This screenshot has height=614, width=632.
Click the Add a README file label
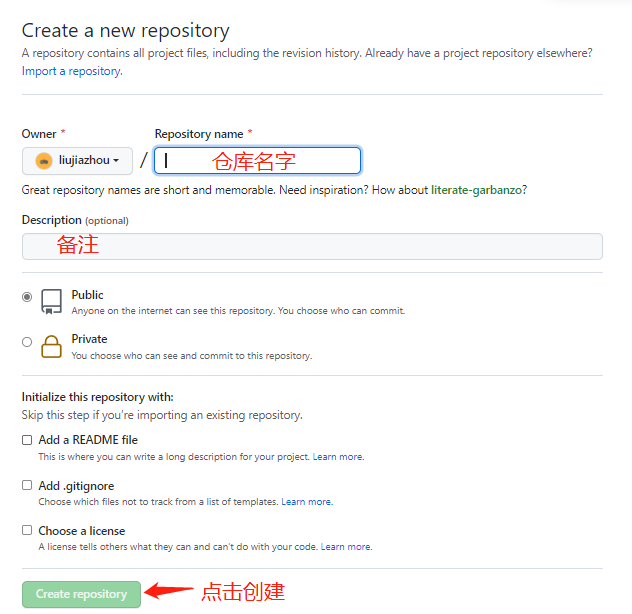88,440
